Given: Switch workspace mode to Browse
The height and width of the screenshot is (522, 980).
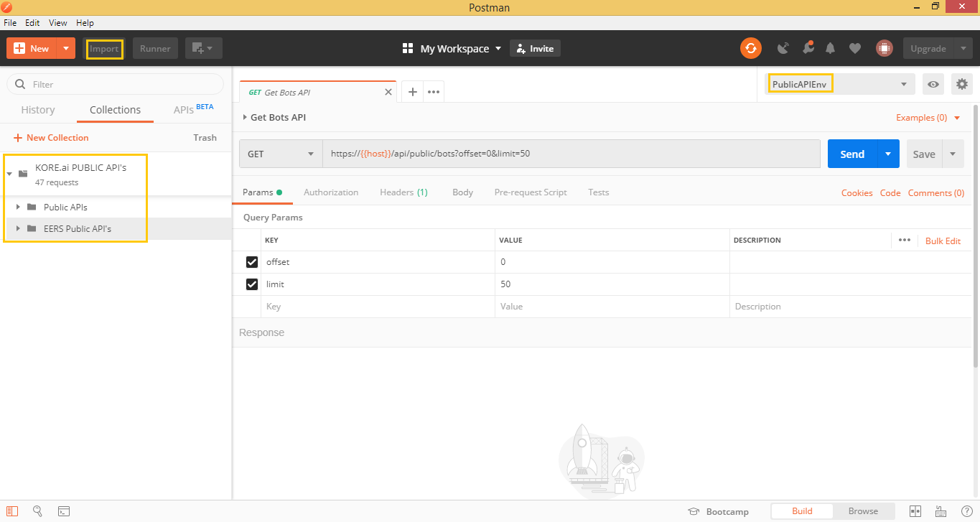Looking at the screenshot, I should tap(863, 511).
